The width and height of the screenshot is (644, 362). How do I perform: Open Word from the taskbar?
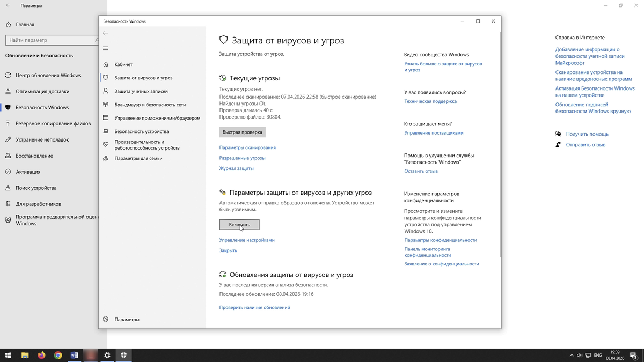tap(75, 355)
